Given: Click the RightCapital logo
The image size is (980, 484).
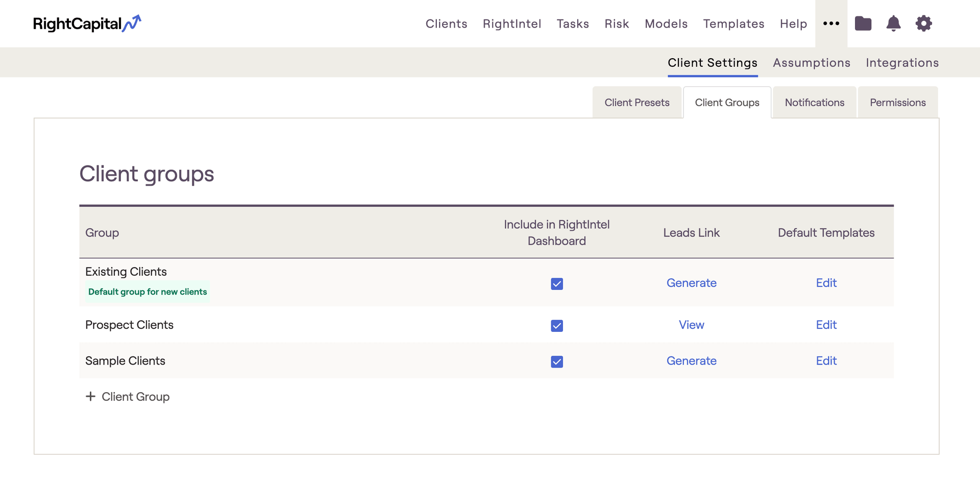Looking at the screenshot, I should 87,23.
